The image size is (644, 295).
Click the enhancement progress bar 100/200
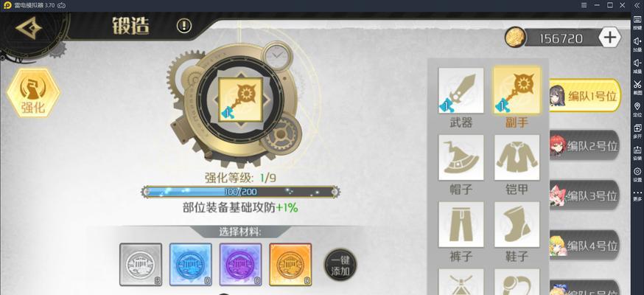coord(241,192)
